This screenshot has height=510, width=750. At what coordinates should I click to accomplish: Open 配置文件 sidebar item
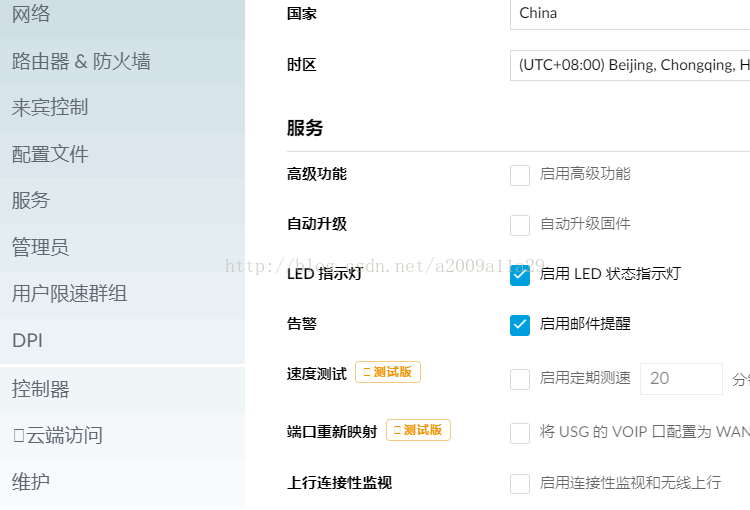click(50, 154)
